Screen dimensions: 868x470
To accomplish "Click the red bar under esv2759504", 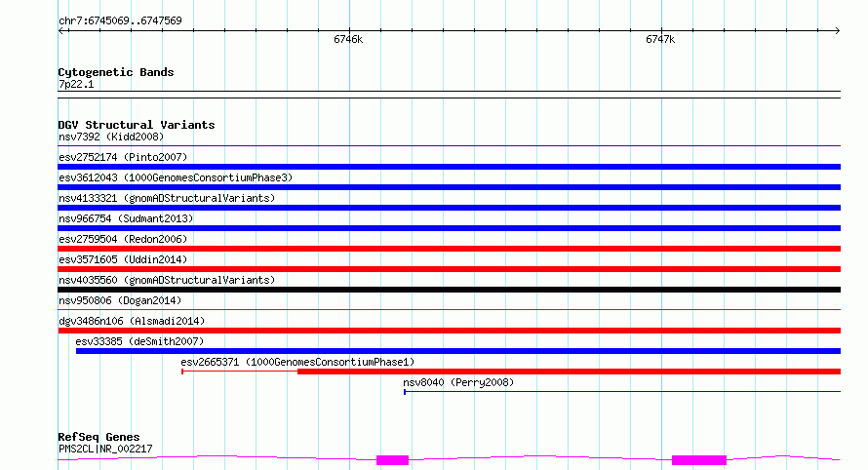I will 449,249.
